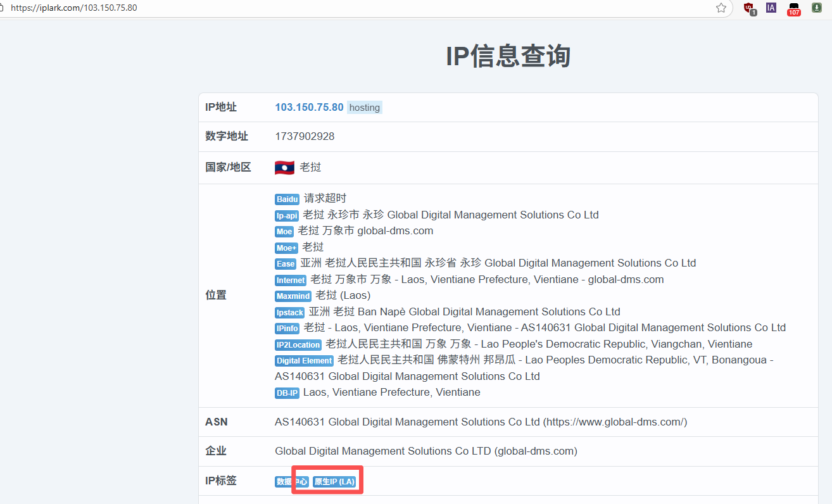Open the purple IA extension
The height and width of the screenshot is (504, 832).
tap(771, 8)
